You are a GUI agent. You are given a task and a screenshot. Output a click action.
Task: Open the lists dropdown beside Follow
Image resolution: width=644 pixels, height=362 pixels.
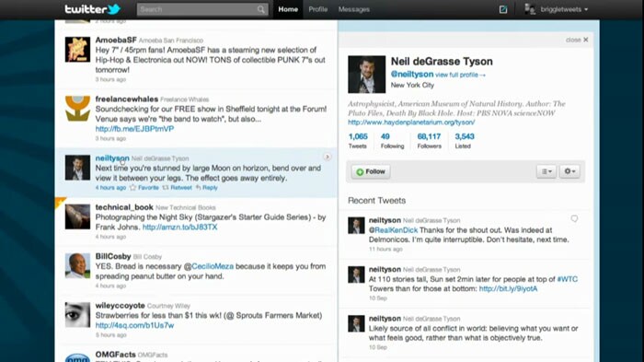click(546, 171)
